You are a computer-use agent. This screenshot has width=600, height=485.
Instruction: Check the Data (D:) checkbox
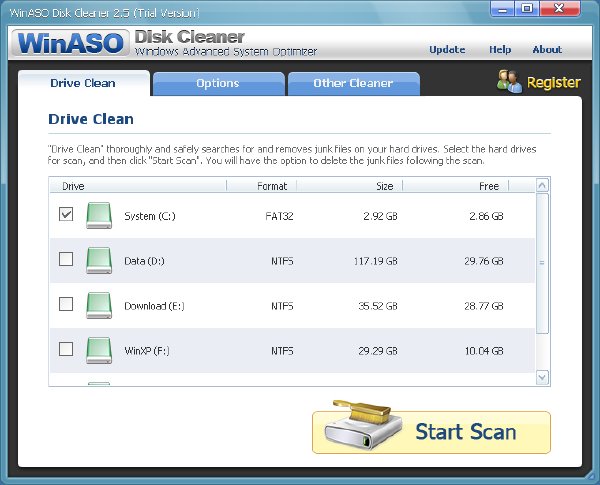click(x=66, y=259)
